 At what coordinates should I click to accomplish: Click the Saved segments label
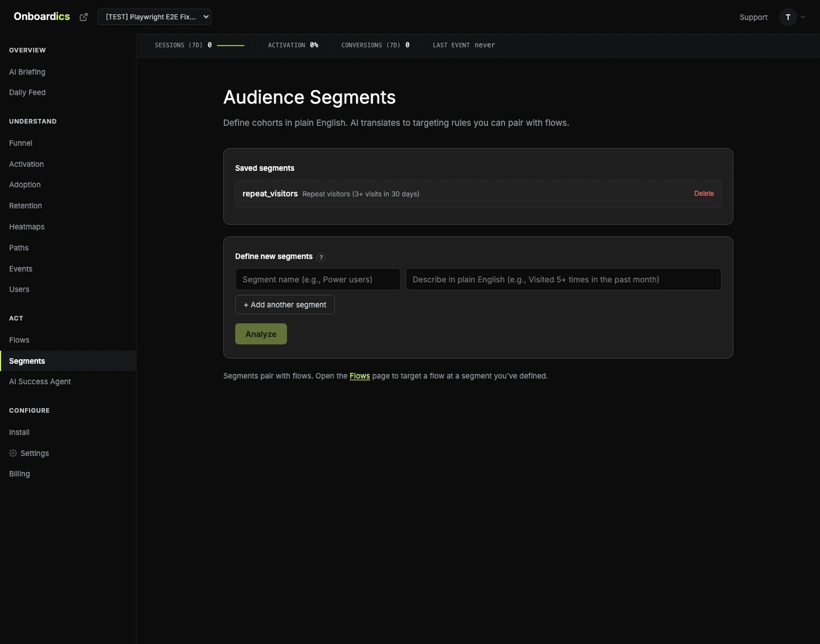tap(265, 168)
